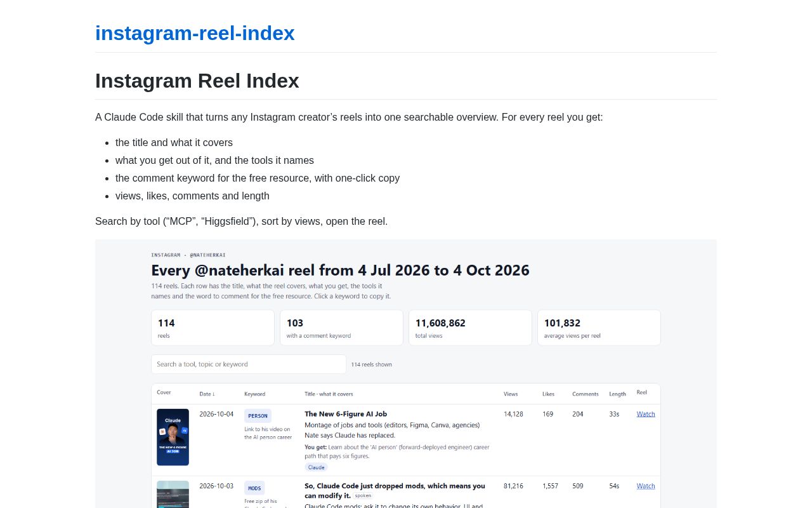Image resolution: width=812 pixels, height=508 pixels.
Task: Click the 'Claude Code just dropped mods' title
Action: (395, 490)
